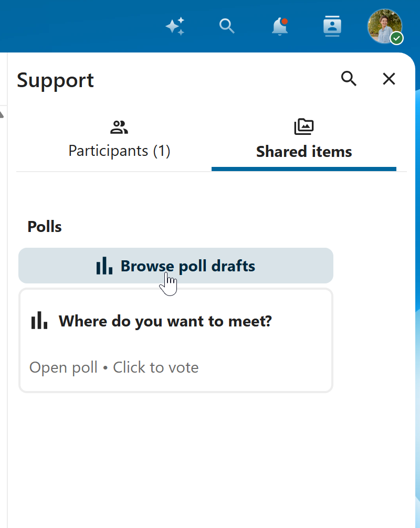The width and height of the screenshot is (420, 528).
Task: Click bar chart icon in Browse poll drafts
Action: coord(104,266)
